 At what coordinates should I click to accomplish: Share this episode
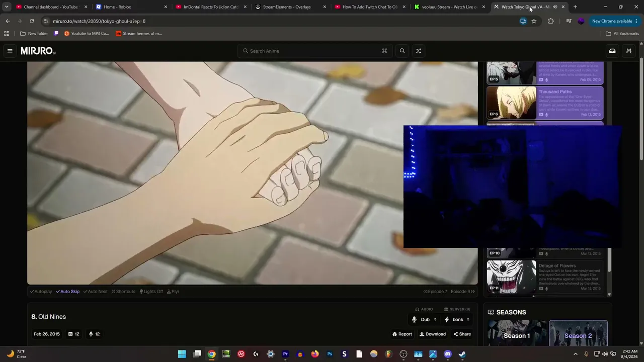click(x=462, y=334)
